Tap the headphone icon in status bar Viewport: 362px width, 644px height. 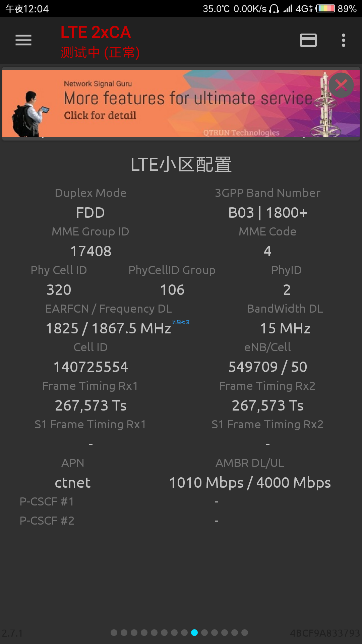coord(274,8)
